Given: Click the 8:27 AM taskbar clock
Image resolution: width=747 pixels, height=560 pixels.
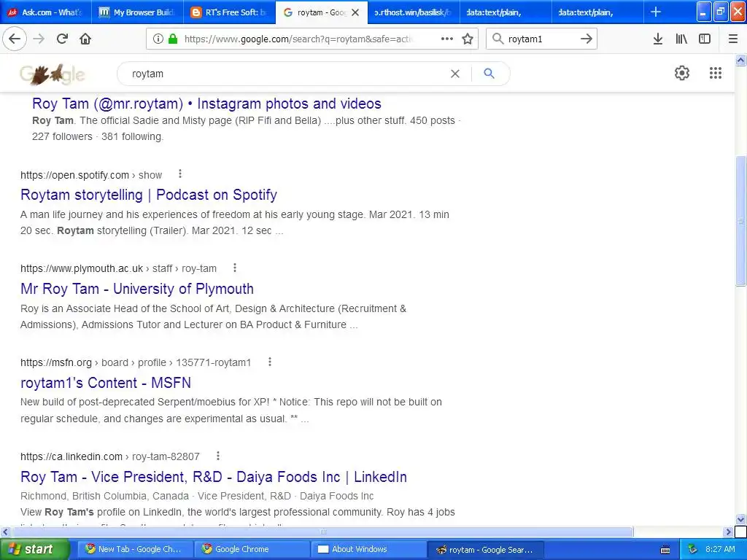Looking at the screenshot, I should pos(720,549).
